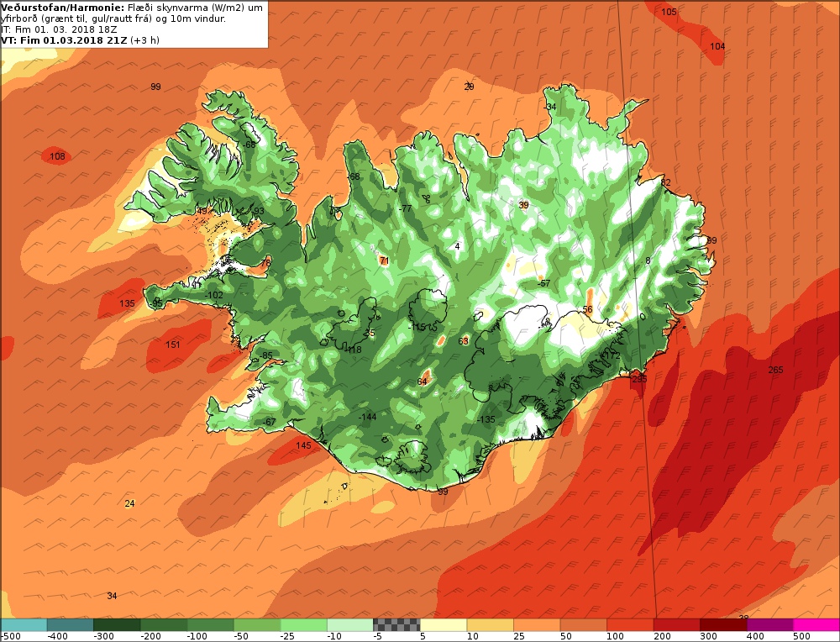Click the -115 value on the glacier outline

pos(417,327)
